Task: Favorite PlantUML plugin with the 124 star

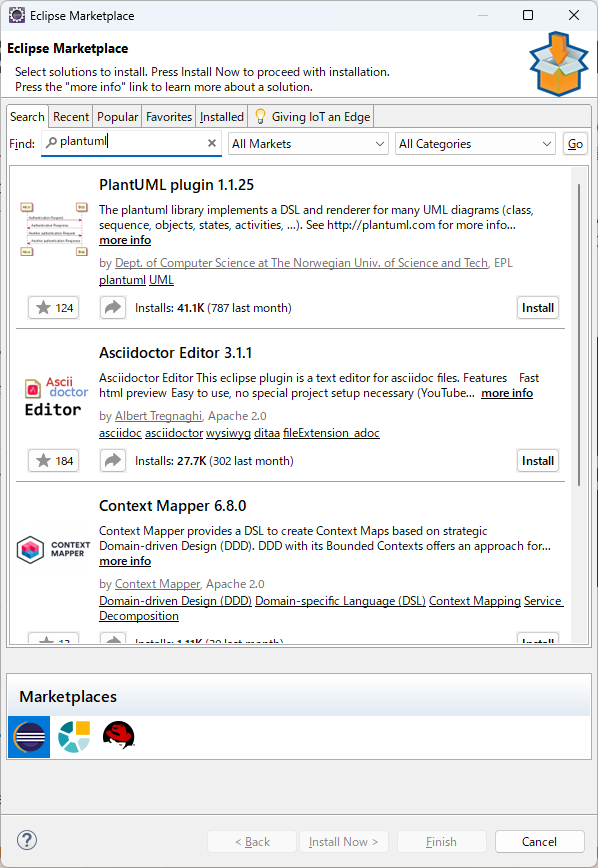Action: [54, 308]
